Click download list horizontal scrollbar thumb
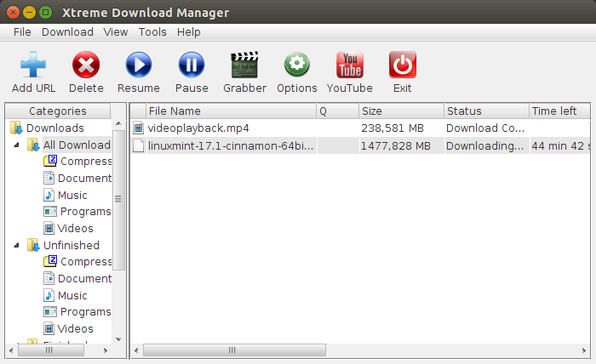 234,350
